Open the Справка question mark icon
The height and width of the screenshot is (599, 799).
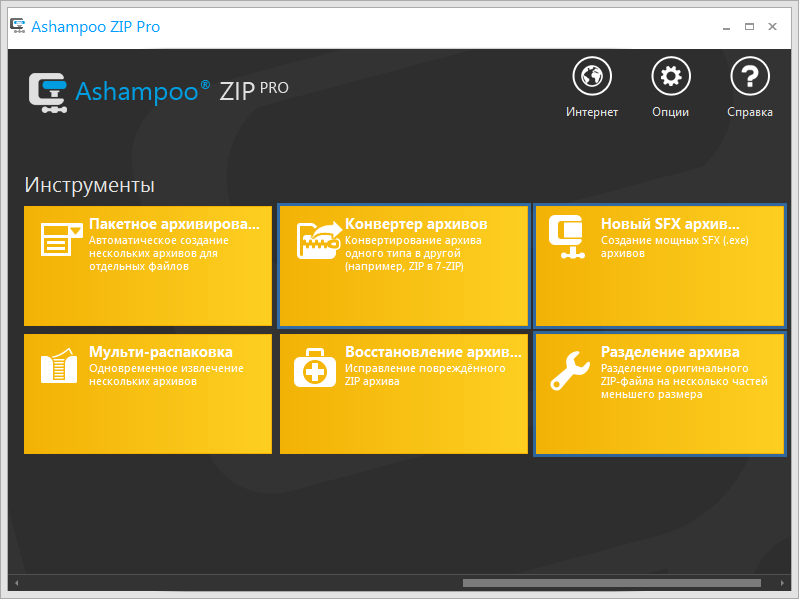coord(750,76)
